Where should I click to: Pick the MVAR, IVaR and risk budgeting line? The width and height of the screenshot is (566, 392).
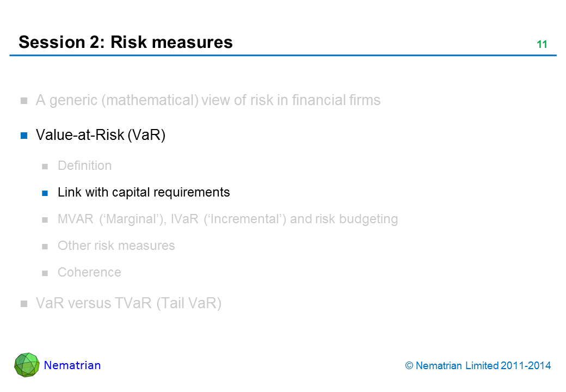click(227, 219)
